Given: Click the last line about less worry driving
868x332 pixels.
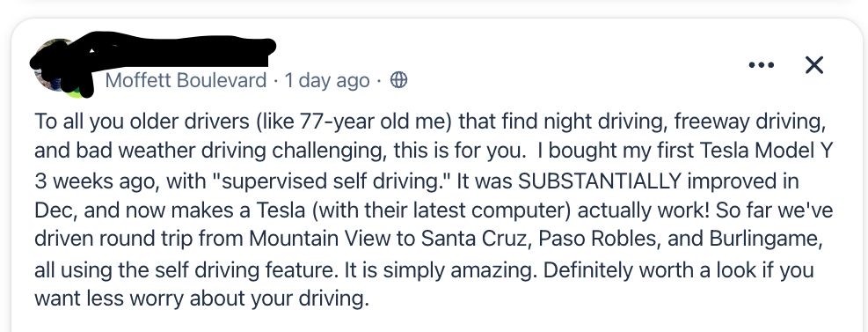Looking at the screenshot, I should coord(201,299).
